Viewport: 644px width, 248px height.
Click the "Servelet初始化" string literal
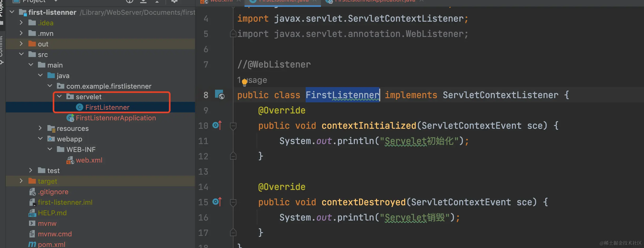pyautogui.click(x=419, y=141)
